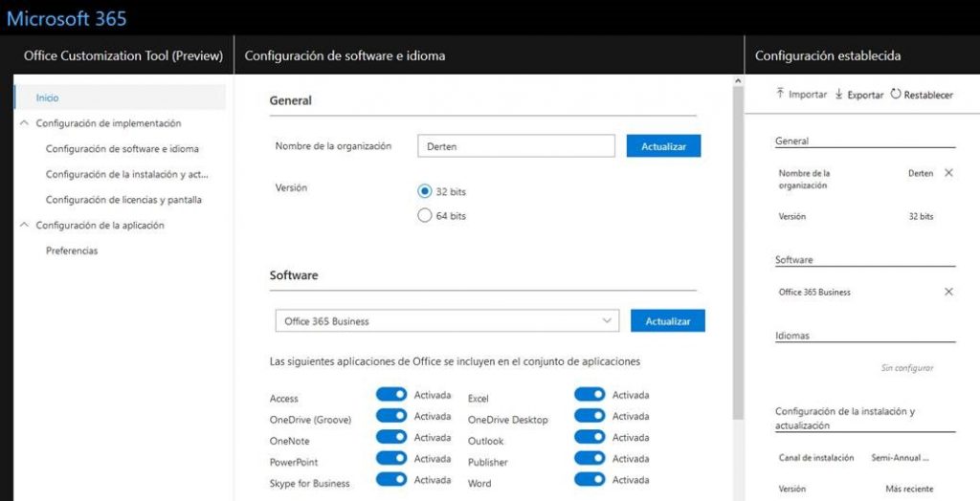Disable the OneDrive Desktop toggle
This screenshot has height=501, width=980.
(x=590, y=416)
